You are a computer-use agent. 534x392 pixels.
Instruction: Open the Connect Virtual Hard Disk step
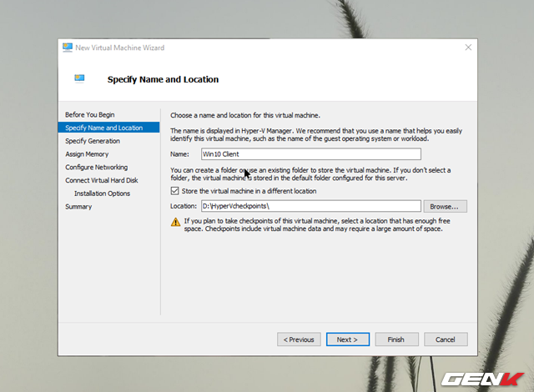102,180
